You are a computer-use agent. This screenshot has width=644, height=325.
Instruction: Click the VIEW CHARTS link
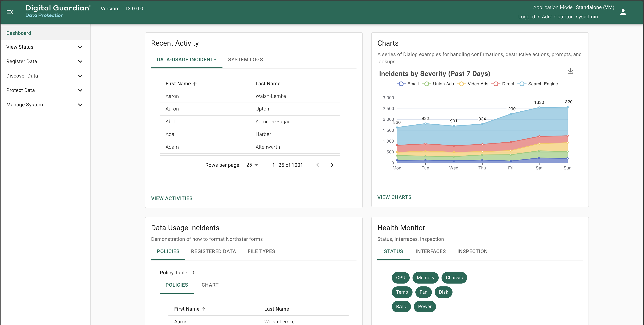click(394, 197)
